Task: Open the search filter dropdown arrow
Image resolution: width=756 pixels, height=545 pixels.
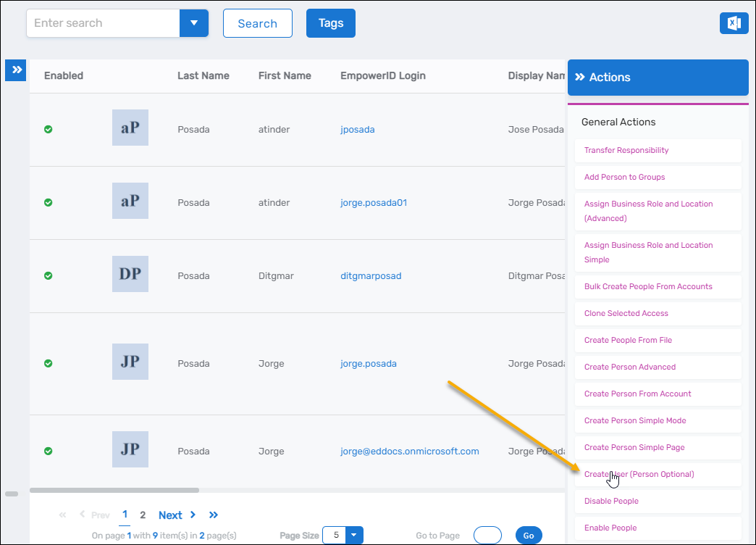Action: (193, 22)
